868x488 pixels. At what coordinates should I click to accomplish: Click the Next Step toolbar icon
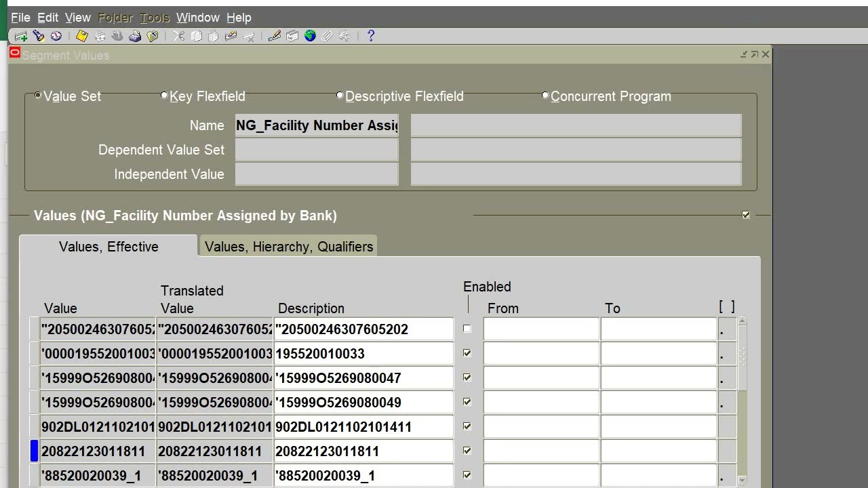[x=100, y=36]
